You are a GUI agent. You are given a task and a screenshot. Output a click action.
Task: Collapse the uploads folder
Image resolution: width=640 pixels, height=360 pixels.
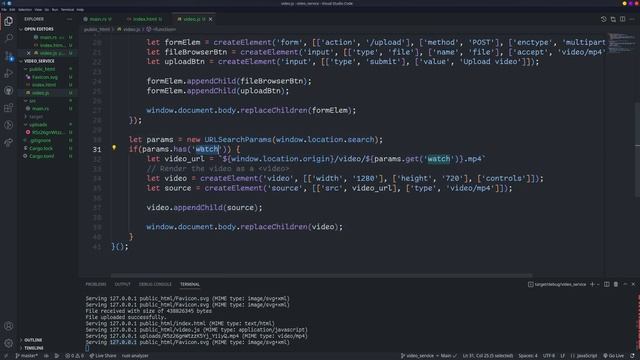38,124
